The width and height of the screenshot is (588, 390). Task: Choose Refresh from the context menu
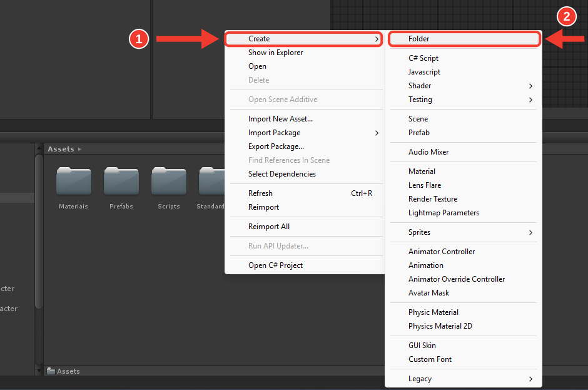coord(304,193)
